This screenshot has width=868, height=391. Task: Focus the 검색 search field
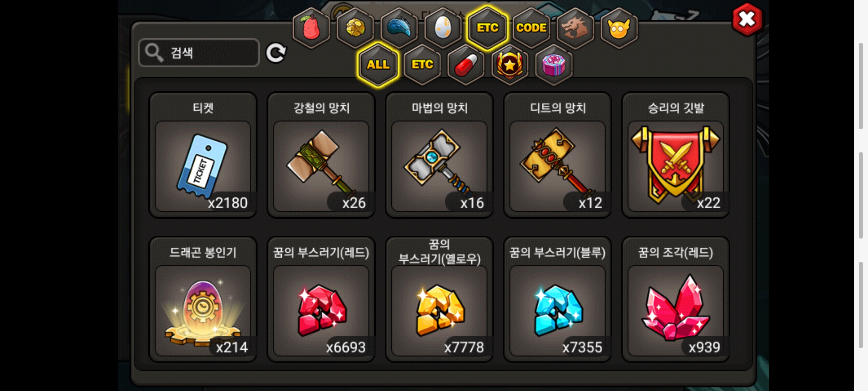pos(199,53)
